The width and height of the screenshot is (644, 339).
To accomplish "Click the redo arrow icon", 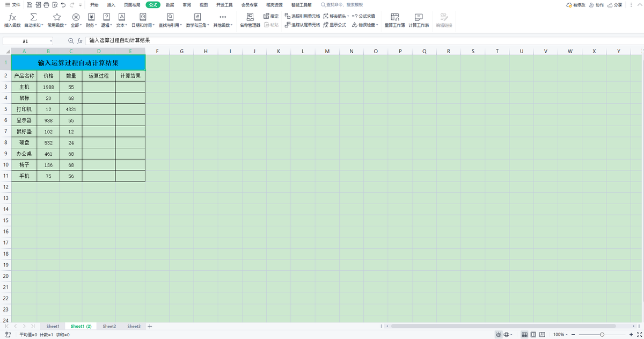I will pyautogui.click(x=72, y=4).
